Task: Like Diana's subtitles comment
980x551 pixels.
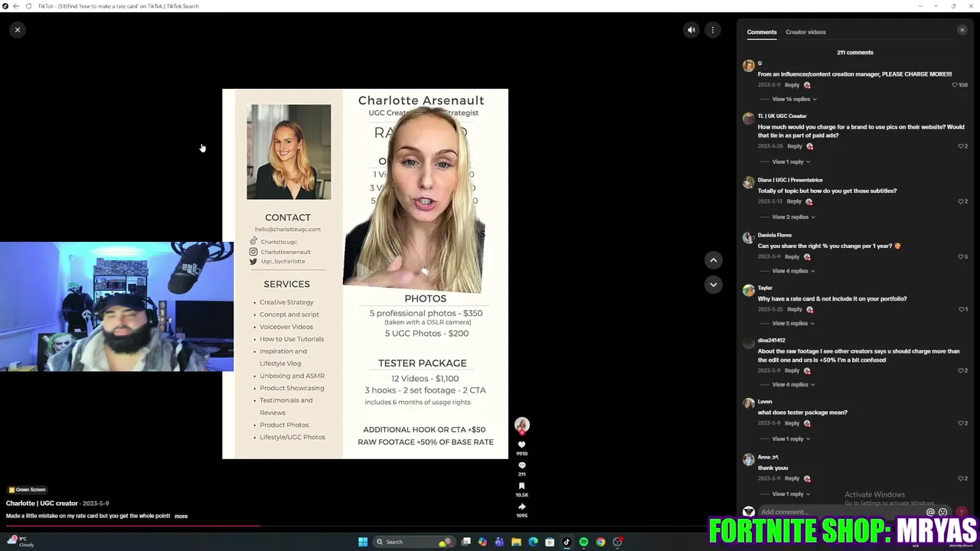Action: (x=961, y=201)
